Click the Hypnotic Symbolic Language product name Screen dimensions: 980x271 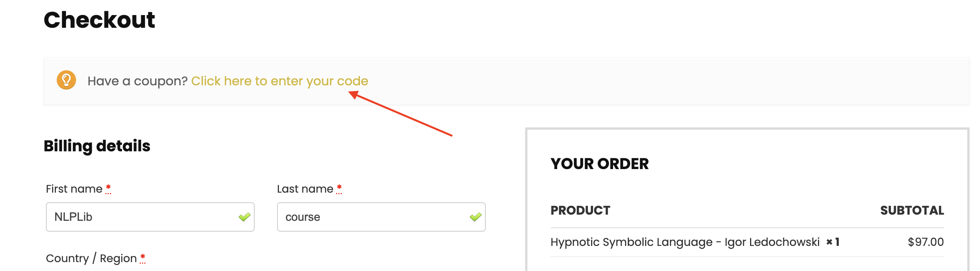(685, 242)
